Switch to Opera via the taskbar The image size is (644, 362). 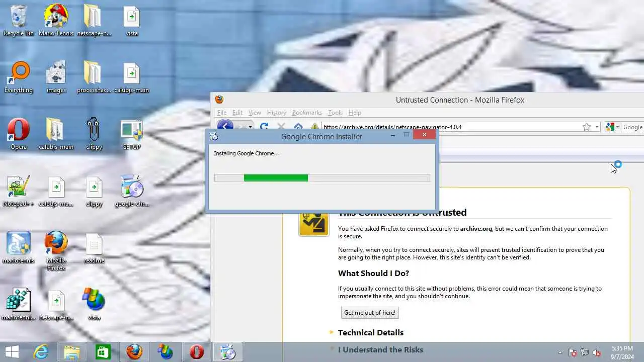point(196,352)
